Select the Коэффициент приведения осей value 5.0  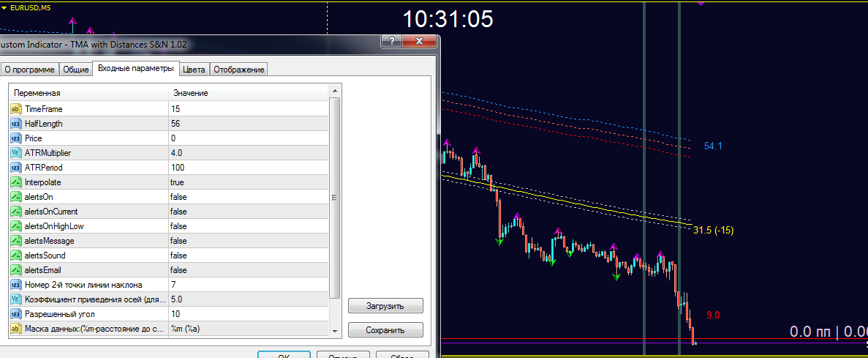coord(249,299)
